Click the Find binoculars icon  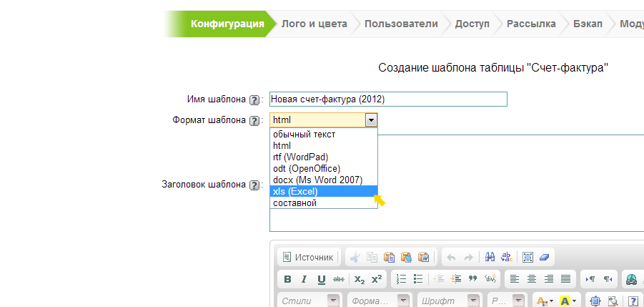(490, 257)
